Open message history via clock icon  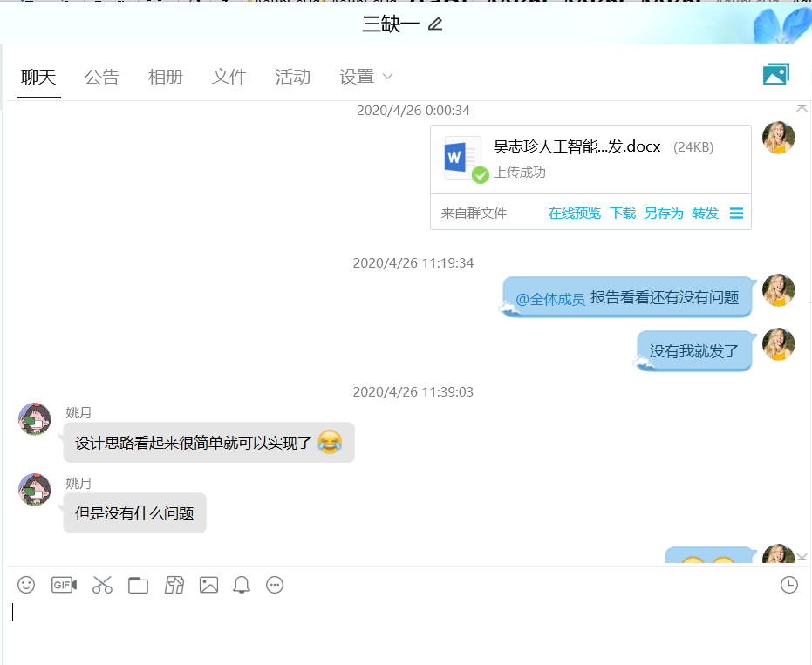[x=788, y=585]
